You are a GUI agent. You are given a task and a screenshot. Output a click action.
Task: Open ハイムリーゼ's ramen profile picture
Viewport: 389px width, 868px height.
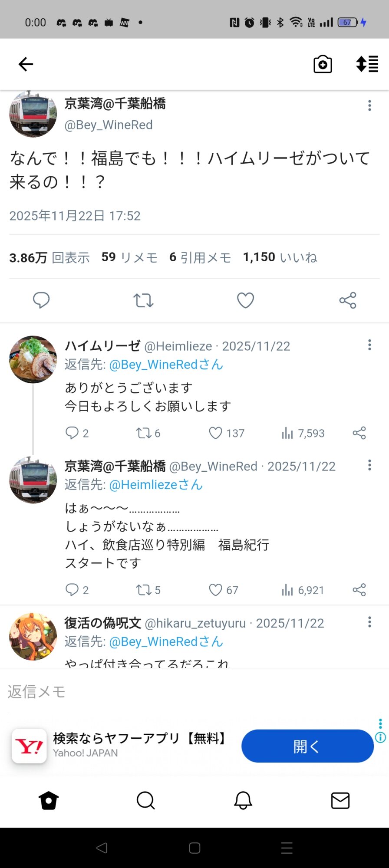(x=33, y=359)
